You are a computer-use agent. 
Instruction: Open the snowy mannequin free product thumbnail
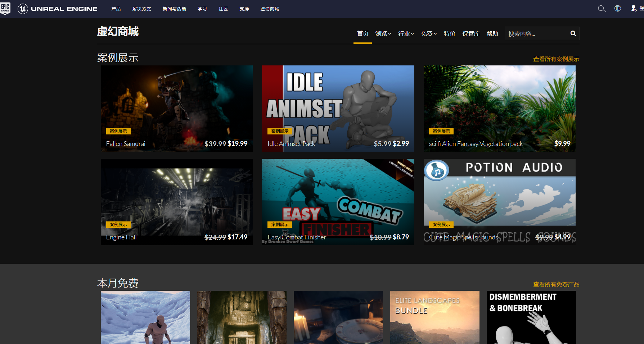(x=145, y=317)
